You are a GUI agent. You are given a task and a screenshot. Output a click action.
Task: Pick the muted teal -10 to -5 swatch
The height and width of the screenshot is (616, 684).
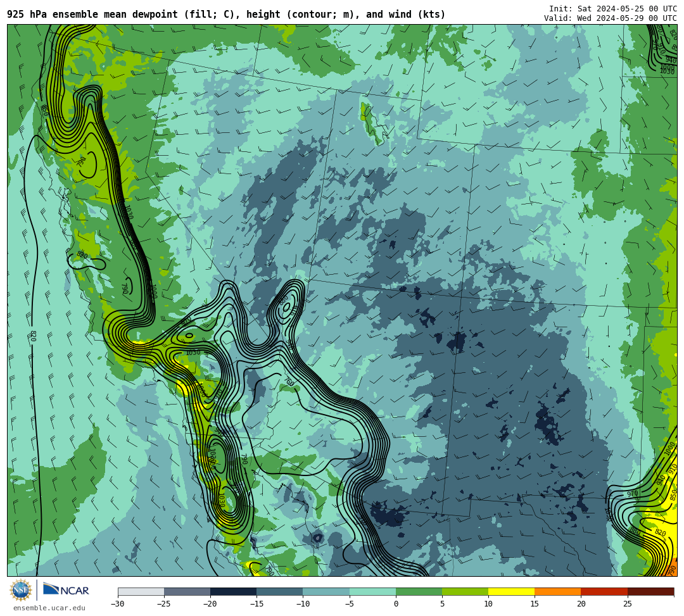pyautogui.click(x=326, y=591)
